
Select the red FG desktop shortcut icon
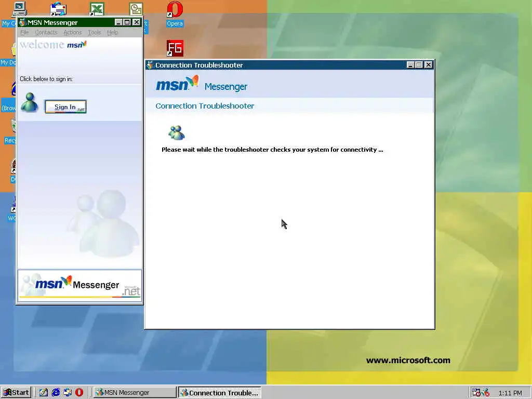175,48
